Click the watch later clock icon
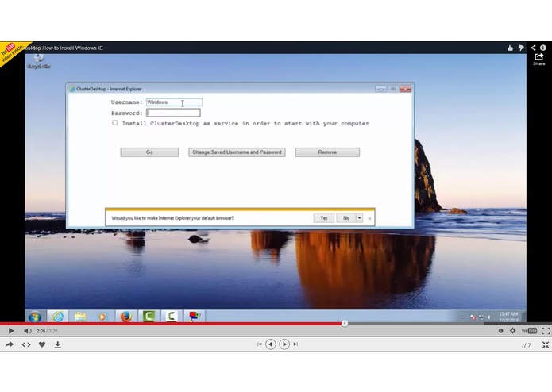Screen dimensions: 552x392 point(500,331)
